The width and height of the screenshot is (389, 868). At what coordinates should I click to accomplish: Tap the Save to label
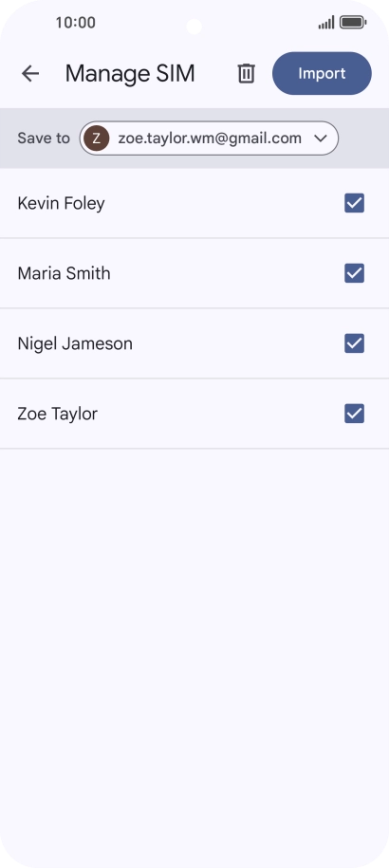click(x=44, y=139)
